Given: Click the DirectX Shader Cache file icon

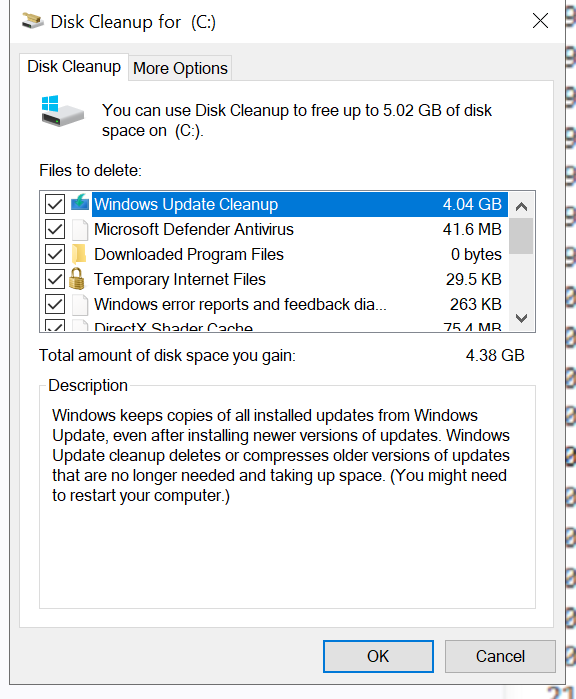Looking at the screenshot, I should click(80, 326).
